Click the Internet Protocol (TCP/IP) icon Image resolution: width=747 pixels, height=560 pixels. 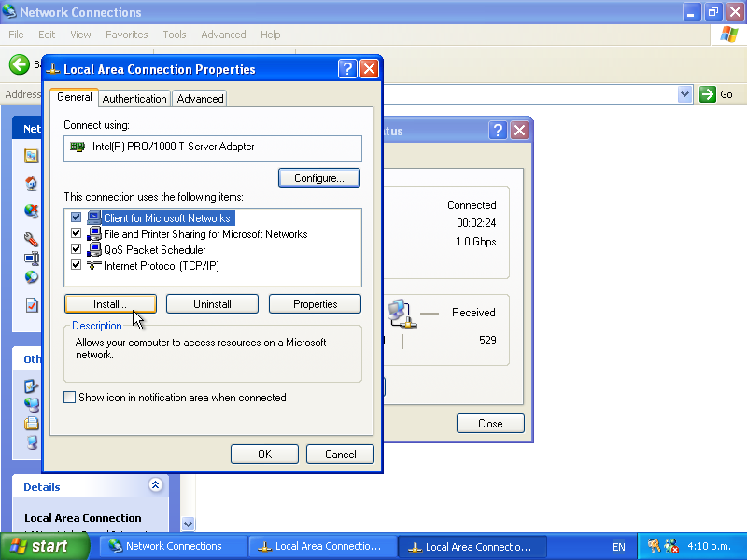[94, 265]
